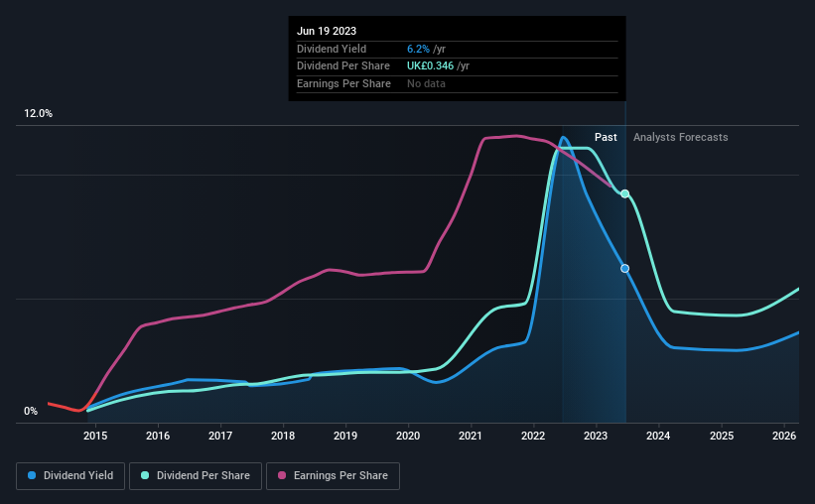Click the Dividend Per Share tooltip row label
815x504 pixels.
tap(343, 66)
